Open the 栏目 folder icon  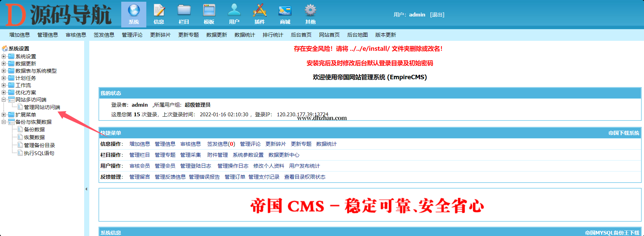point(184,11)
